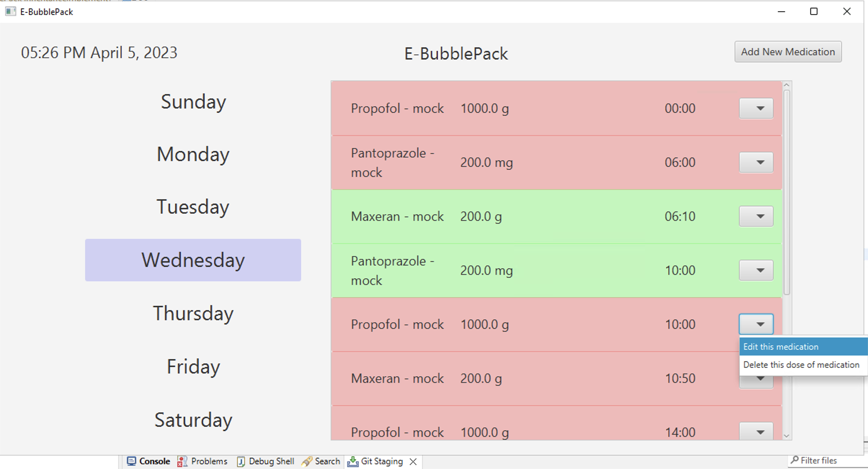868x469 pixels.
Task: Expand options for the 06:00 Pantoprazole dose
Action: click(x=756, y=162)
